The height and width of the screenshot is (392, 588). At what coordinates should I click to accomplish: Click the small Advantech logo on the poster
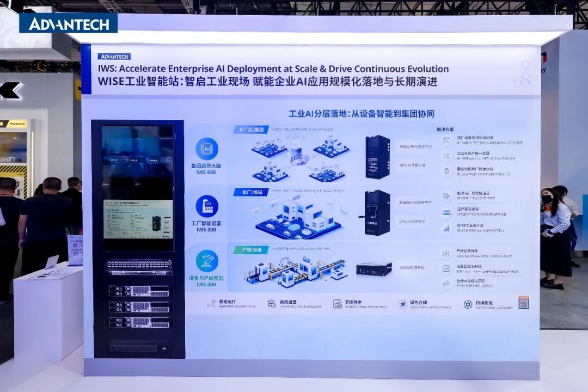click(x=114, y=56)
